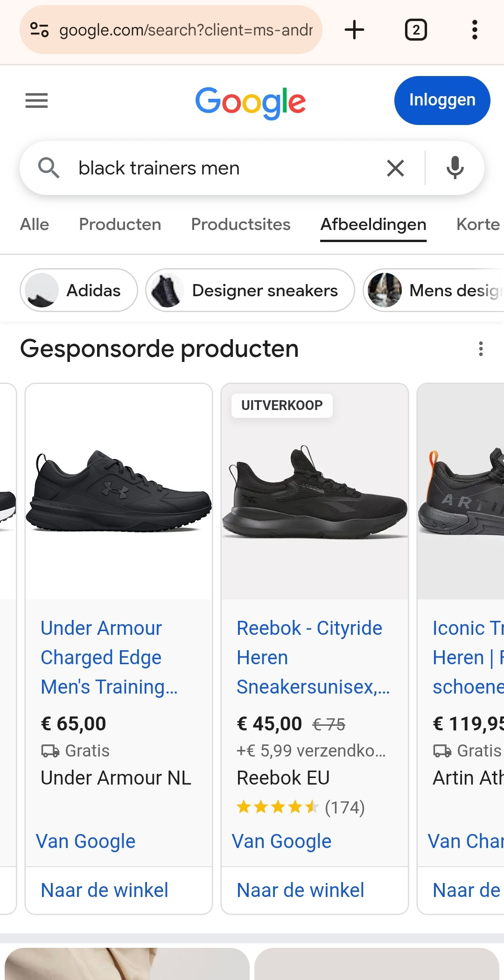Switch to the Producten tab
The height and width of the screenshot is (980, 504).
[x=120, y=224]
